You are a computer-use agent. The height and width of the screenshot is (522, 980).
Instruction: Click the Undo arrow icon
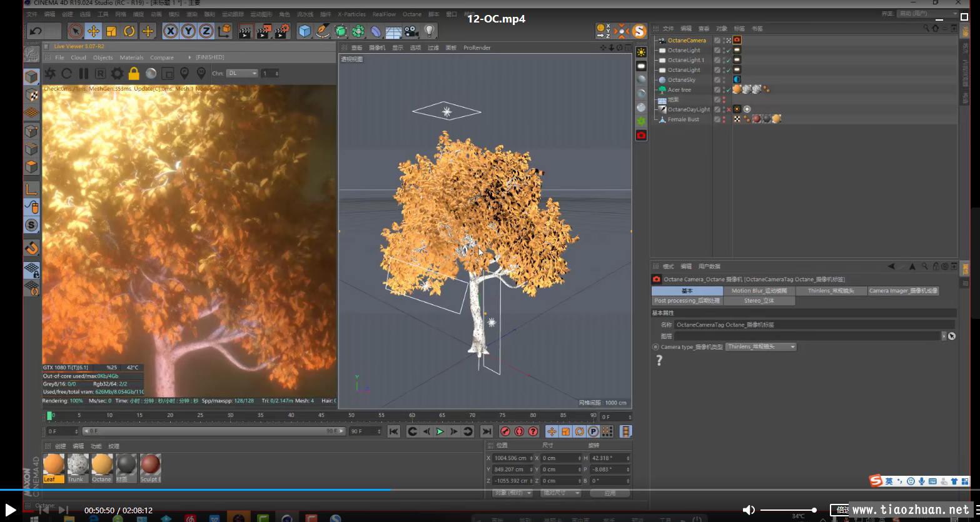(36, 31)
